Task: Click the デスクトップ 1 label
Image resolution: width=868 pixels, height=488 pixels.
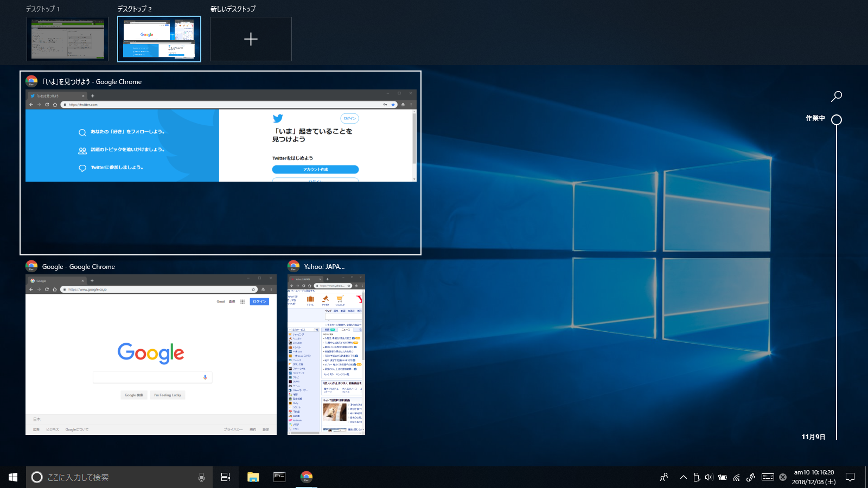Action: pos(43,9)
